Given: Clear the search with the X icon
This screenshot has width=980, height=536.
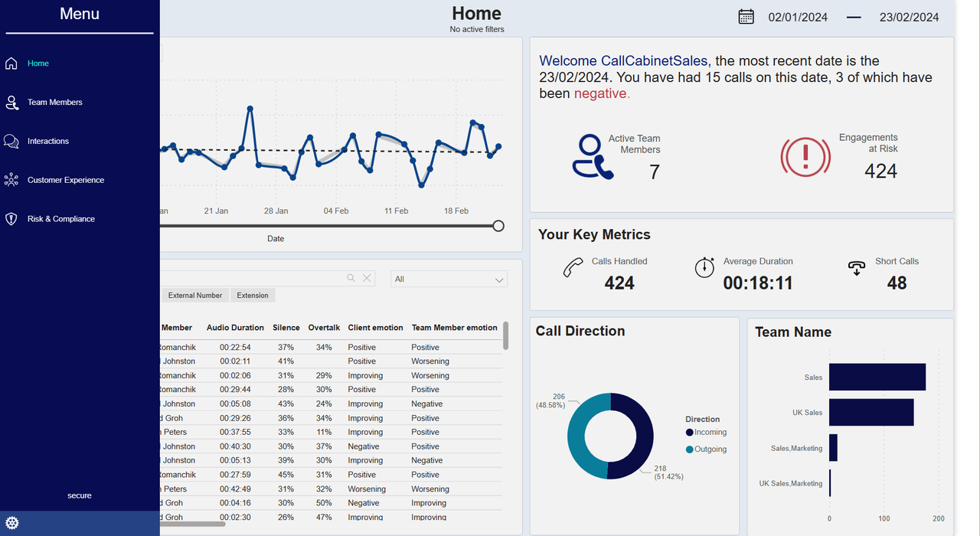Looking at the screenshot, I should tap(367, 279).
